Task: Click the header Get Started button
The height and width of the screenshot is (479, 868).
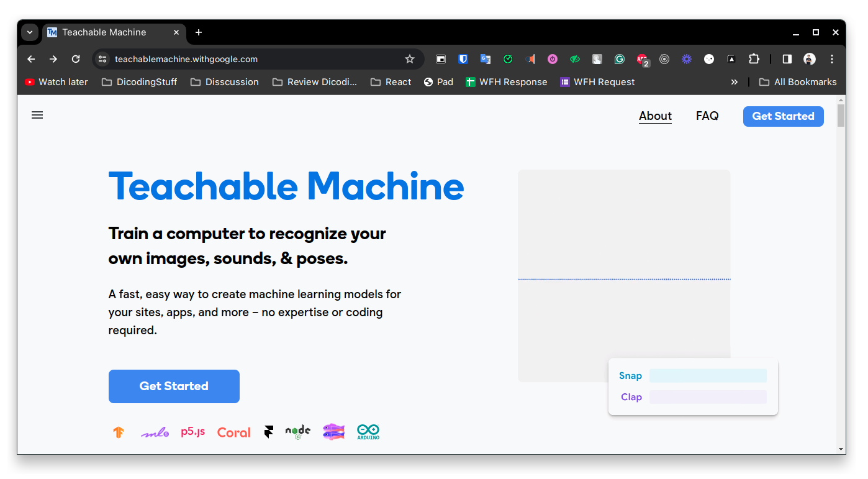Action: [783, 116]
